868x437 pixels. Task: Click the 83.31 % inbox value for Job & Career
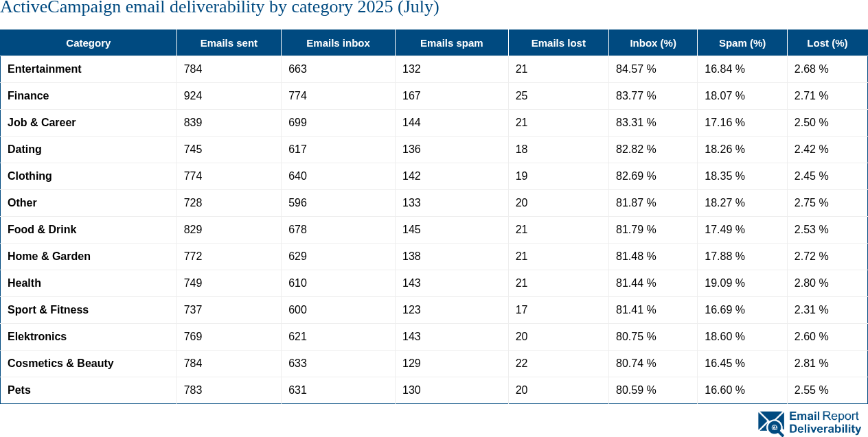click(x=636, y=123)
